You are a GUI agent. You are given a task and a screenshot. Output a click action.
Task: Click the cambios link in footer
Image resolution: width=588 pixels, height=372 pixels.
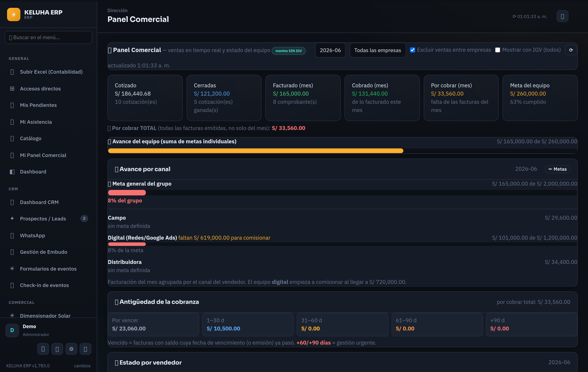point(82,366)
